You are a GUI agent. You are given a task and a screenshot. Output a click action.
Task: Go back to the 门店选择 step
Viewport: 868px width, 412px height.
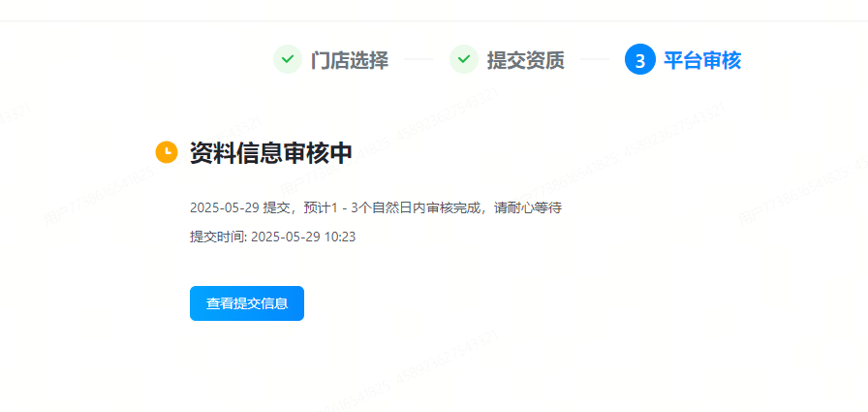pos(350,60)
